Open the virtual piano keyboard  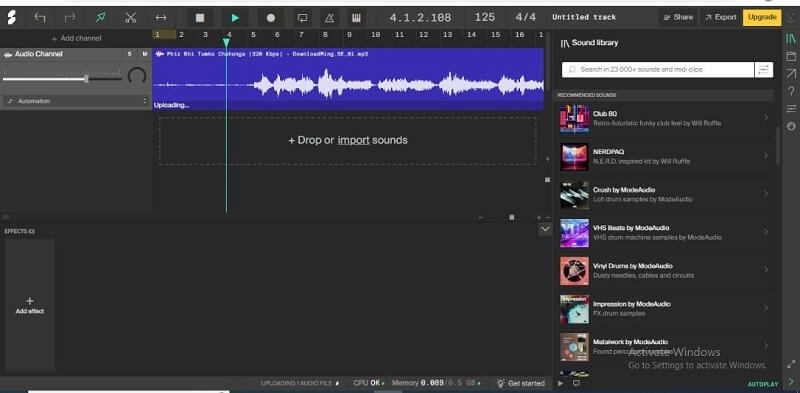click(356, 18)
